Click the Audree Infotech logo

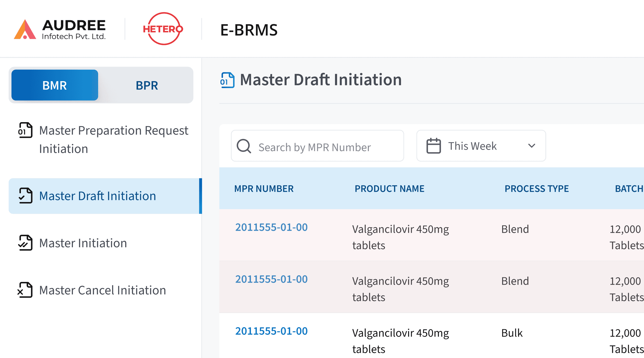pyautogui.click(x=60, y=29)
